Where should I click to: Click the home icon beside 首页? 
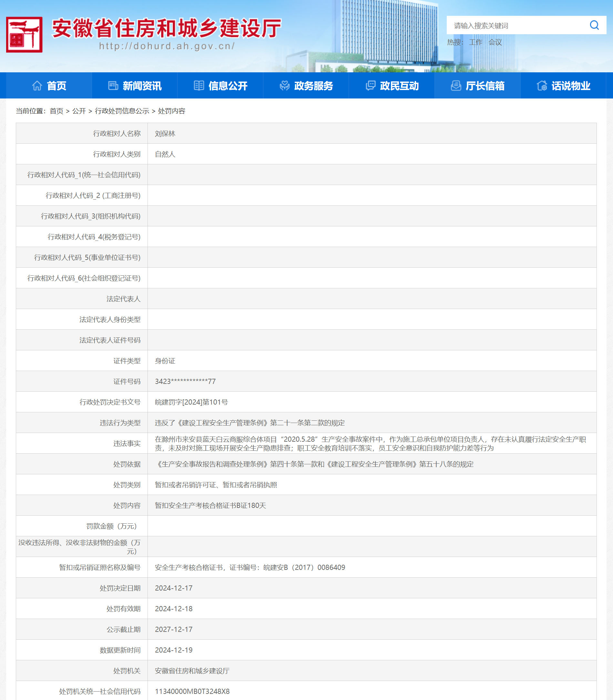(38, 86)
